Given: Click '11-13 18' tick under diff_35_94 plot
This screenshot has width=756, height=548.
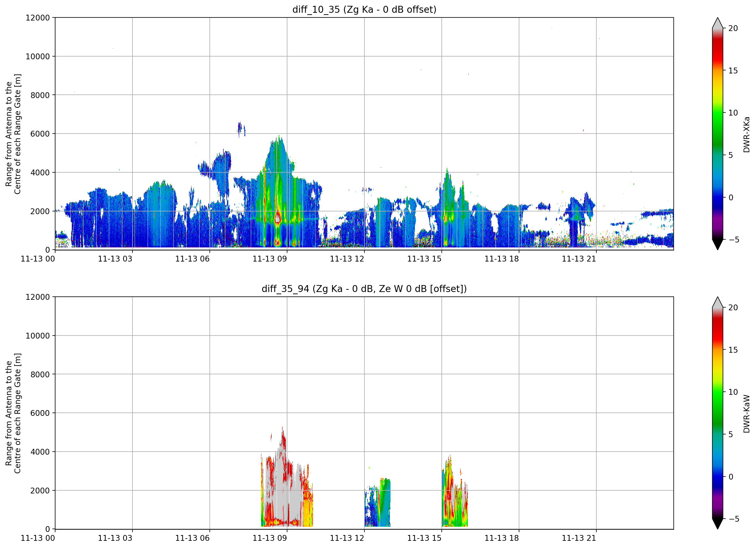Looking at the screenshot, I should 502,538.
